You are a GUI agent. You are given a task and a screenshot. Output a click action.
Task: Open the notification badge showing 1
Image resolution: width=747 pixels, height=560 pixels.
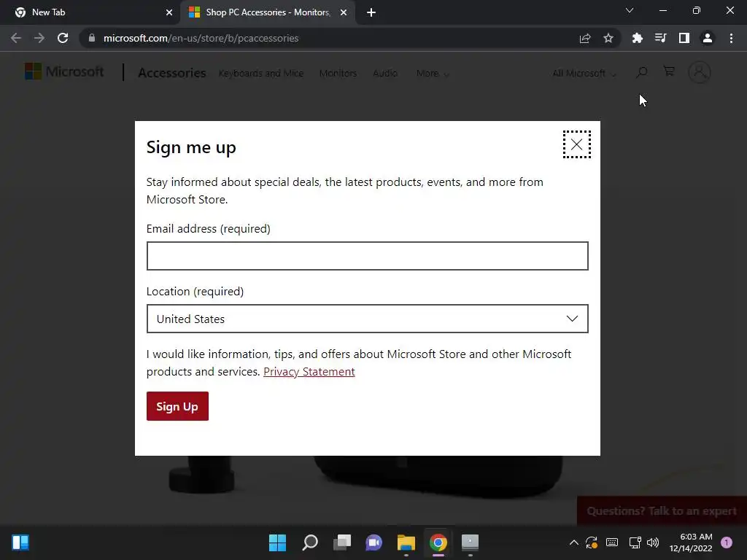(x=727, y=542)
